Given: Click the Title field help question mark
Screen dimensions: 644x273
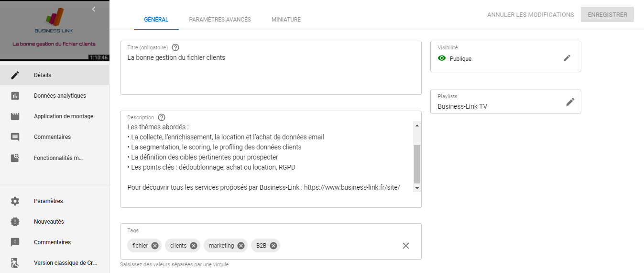Looking at the screenshot, I should tap(175, 47).
